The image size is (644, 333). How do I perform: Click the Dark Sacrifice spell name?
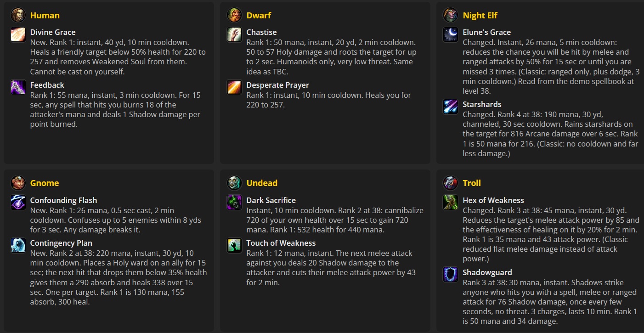click(x=271, y=200)
